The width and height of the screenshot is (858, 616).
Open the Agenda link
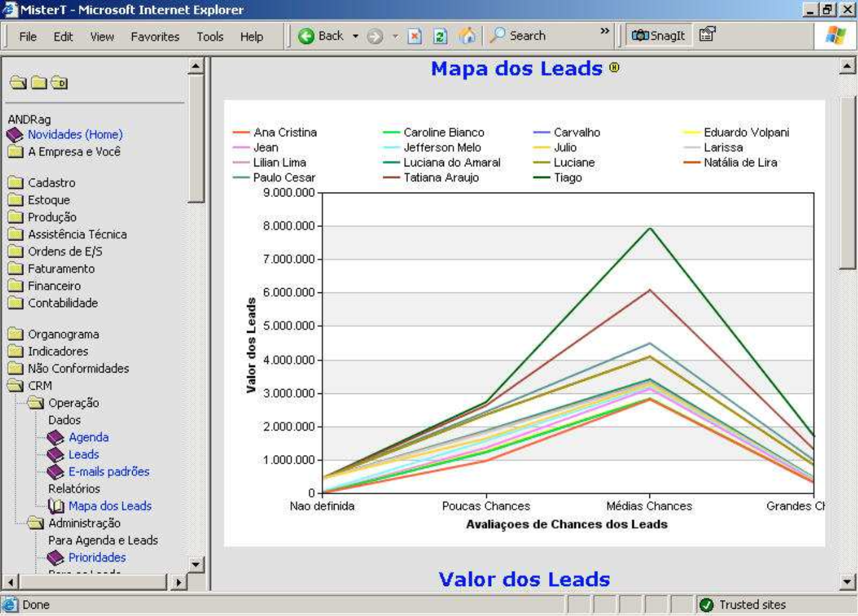[x=88, y=437]
